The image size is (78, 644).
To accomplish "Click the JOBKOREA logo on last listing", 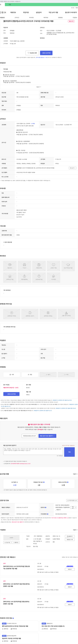I will (x=70, y=601).
